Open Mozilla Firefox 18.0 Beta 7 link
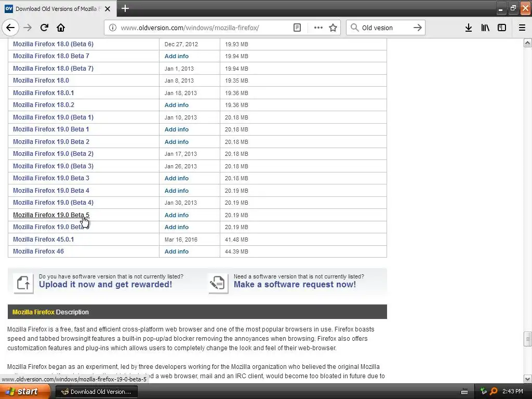 point(51,56)
